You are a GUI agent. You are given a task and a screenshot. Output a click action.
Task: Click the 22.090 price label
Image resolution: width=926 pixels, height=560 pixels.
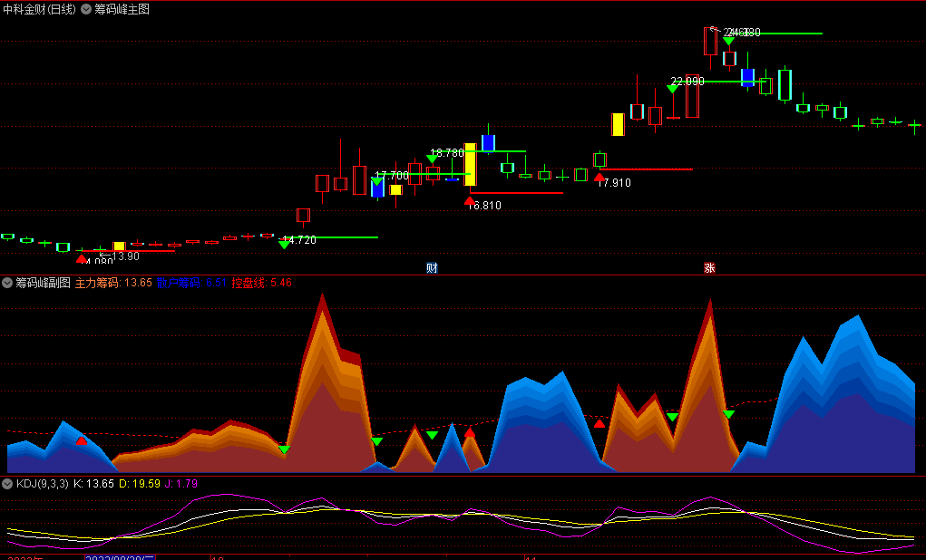pyautogui.click(x=687, y=82)
